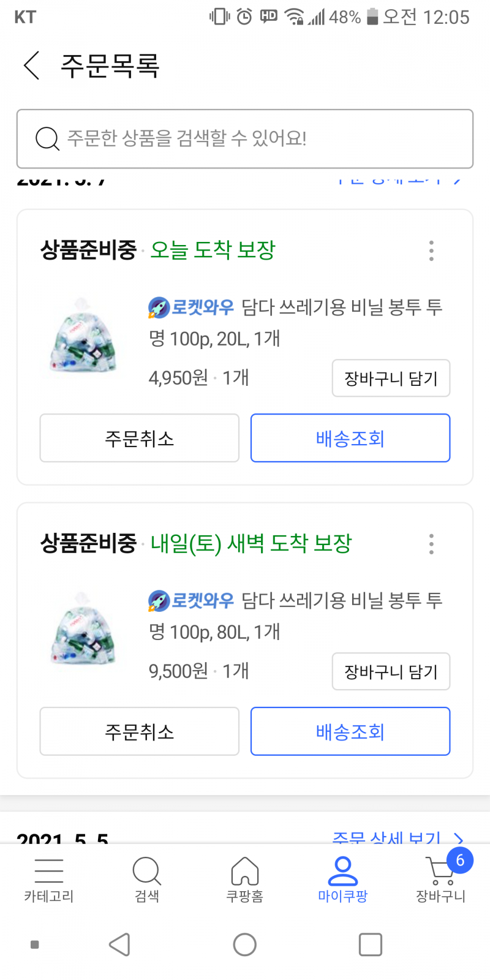Open more options for the 20L order
The image size is (490, 980).
pos(431,251)
